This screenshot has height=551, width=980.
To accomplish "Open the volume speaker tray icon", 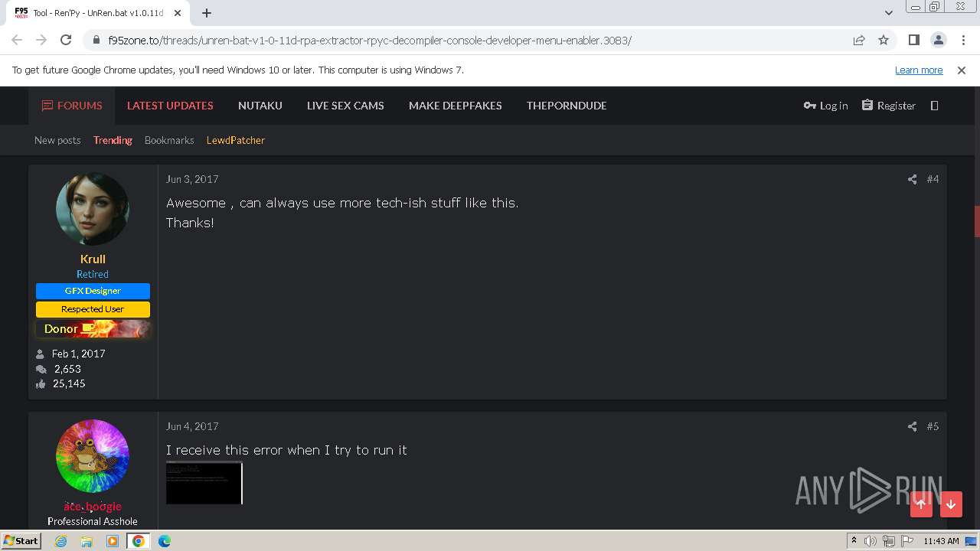I will pyautogui.click(x=871, y=541).
